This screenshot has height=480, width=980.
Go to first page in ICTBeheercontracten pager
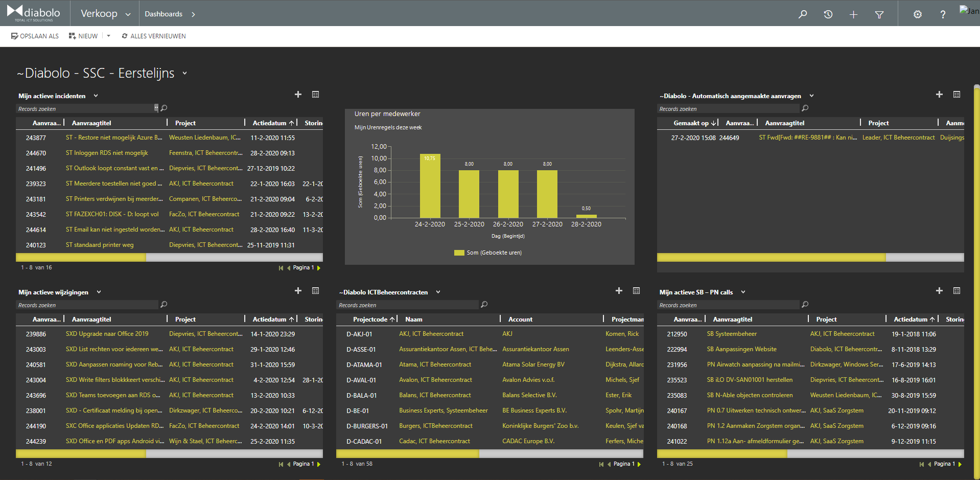tap(601, 464)
